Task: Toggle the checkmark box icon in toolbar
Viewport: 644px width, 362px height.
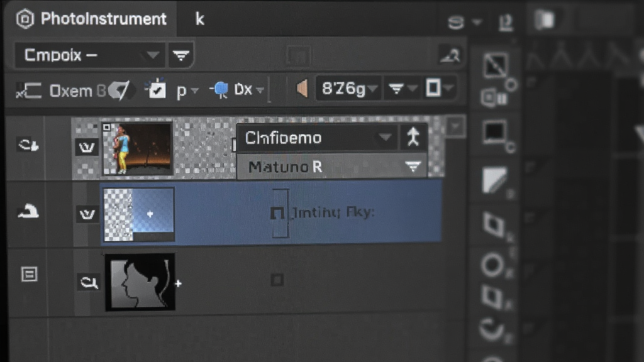Action: pos(156,89)
